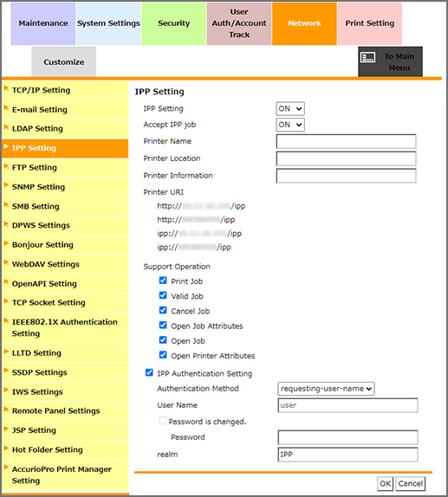Open IEEE802.1X Authentication Setting

[65, 328]
